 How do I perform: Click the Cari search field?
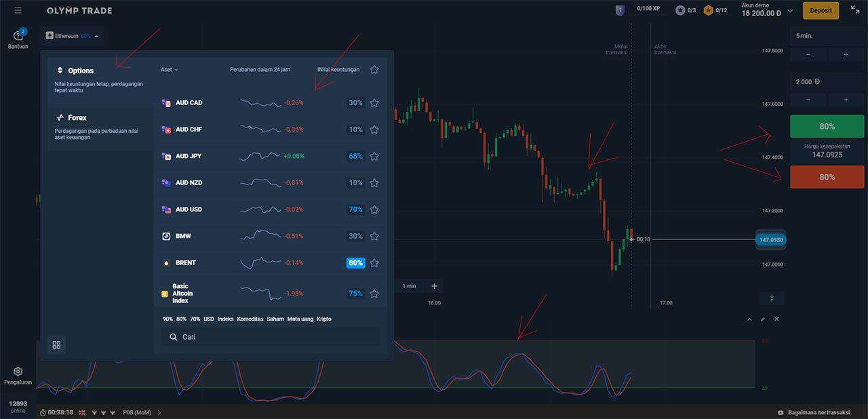point(271,337)
